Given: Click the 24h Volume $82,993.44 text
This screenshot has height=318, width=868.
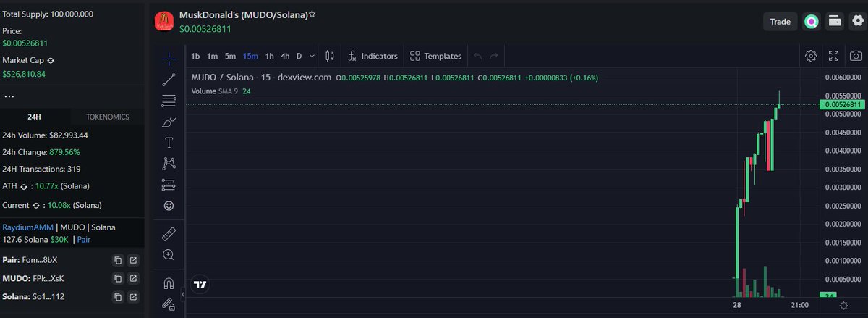Looking at the screenshot, I should [x=45, y=135].
